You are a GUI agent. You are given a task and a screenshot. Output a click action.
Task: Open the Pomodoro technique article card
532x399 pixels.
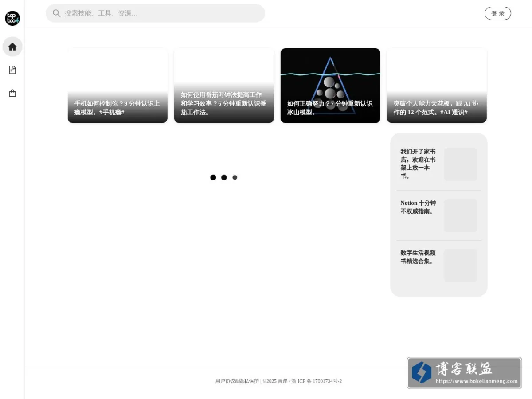pos(224,86)
